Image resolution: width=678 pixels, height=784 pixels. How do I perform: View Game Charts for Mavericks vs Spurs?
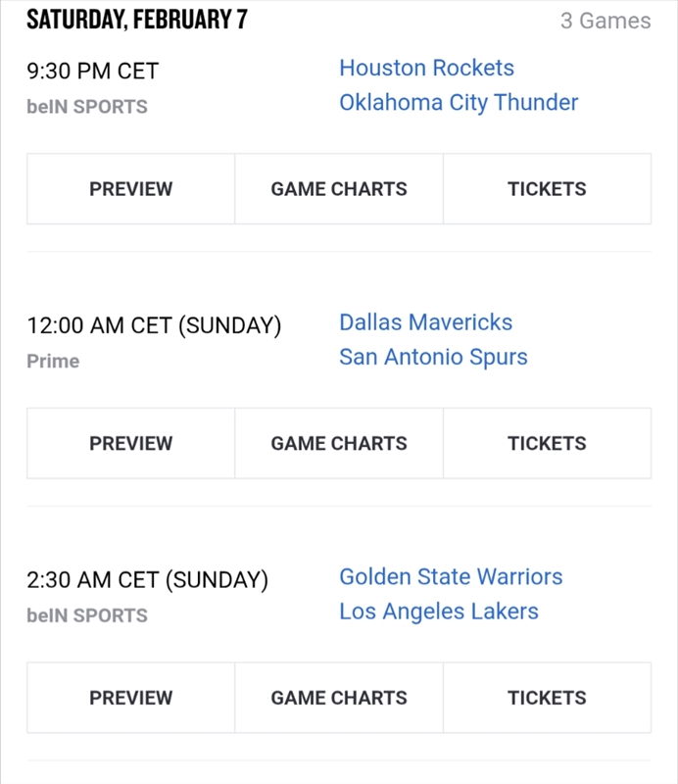coord(339,443)
